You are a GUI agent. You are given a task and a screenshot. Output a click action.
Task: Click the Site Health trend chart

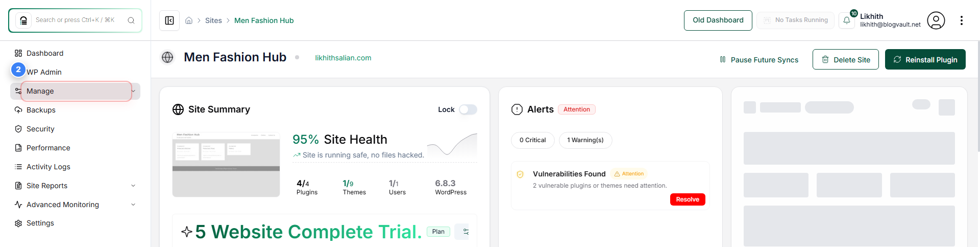point(452,145)
